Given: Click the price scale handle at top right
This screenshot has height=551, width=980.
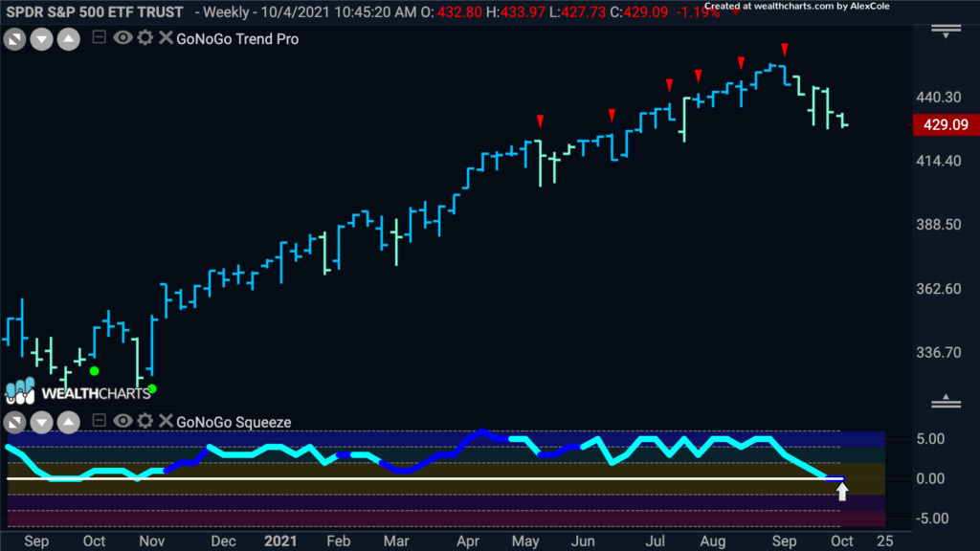Looking at the screenshot, I should [947, 32].
